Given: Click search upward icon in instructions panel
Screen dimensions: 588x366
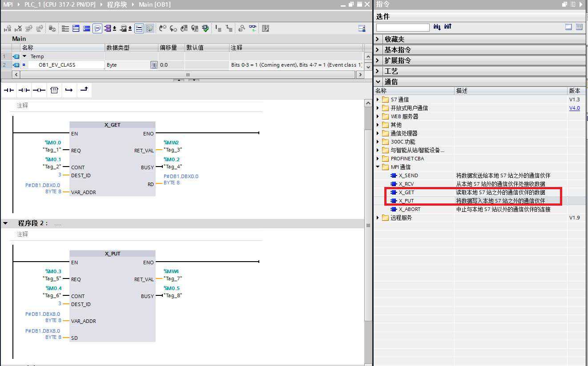Looking at the screenshot, I should 447,27.
